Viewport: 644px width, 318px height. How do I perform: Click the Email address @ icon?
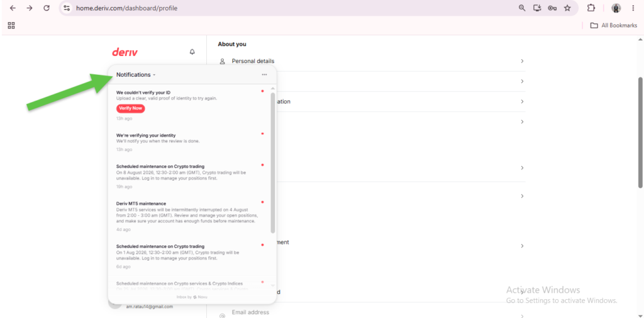tap(222, 315)
